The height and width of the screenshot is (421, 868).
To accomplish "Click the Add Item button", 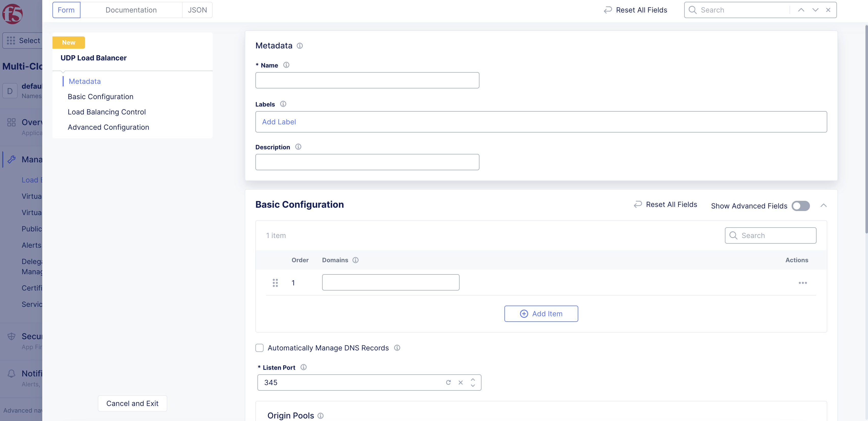I will [541, 314].
